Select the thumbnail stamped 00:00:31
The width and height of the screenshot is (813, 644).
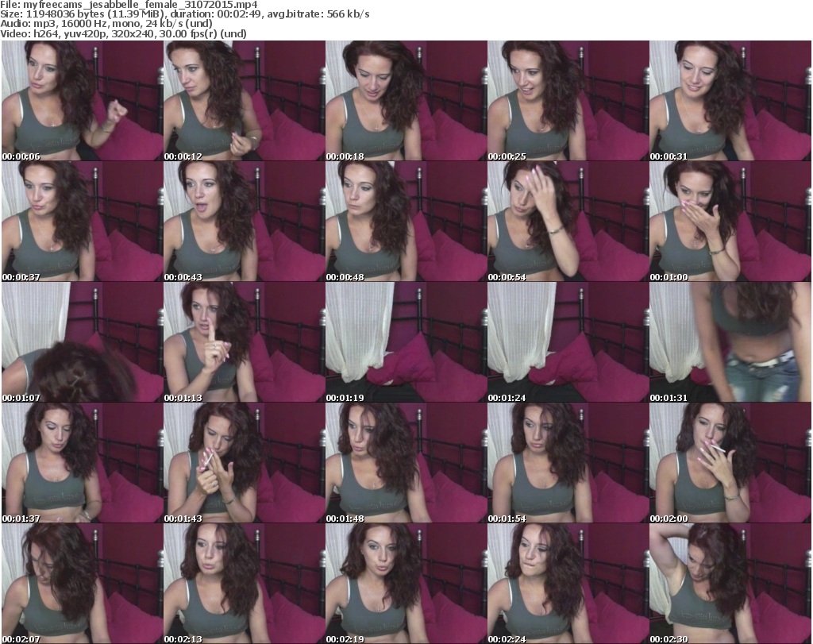tap(730, 101)
